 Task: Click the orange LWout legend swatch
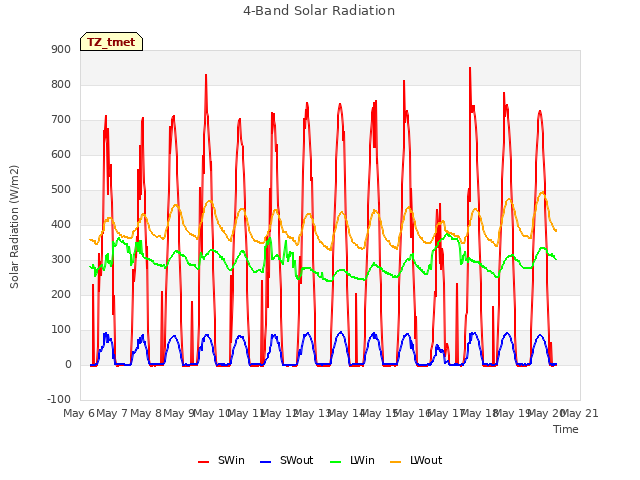pos(396,462)
